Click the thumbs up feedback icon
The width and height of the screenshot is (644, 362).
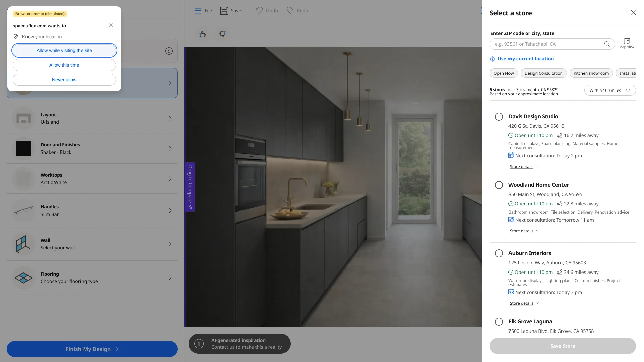[203, 34]
